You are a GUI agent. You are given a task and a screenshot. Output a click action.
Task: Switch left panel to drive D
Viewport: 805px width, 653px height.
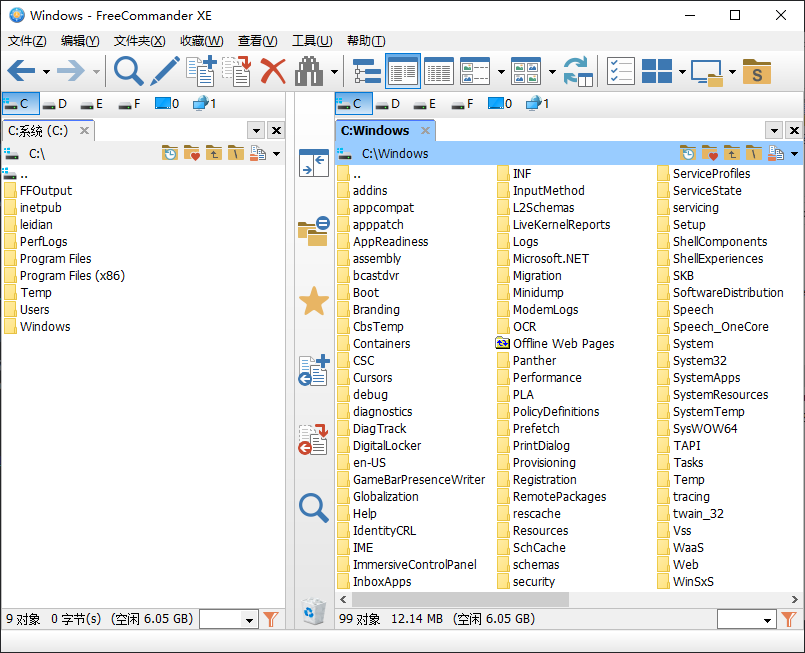55,103
